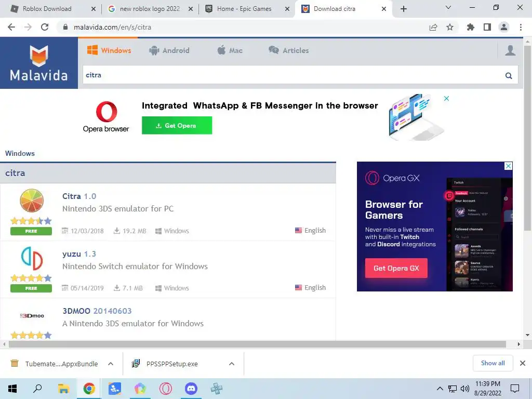Expand Tubemate AppxBundle download options
Image resolution: width=532 pixels, height=399 pixels.
pyautogui.click(x=111, y=364)
